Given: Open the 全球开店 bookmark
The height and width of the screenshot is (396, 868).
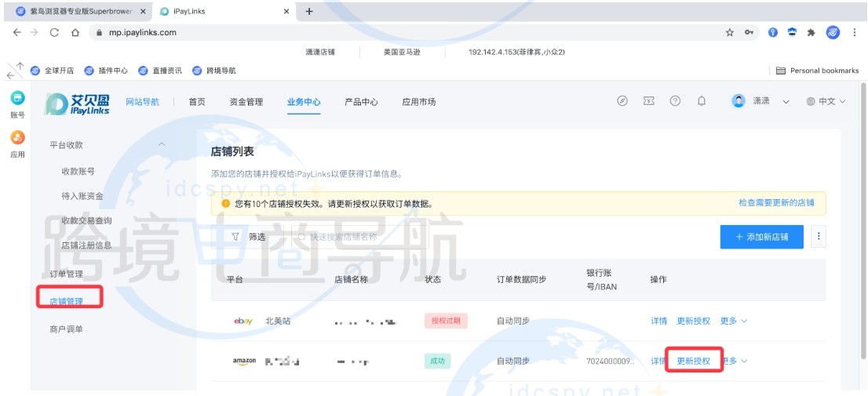Looking at the screenshot, I should [x=52, y=71].
